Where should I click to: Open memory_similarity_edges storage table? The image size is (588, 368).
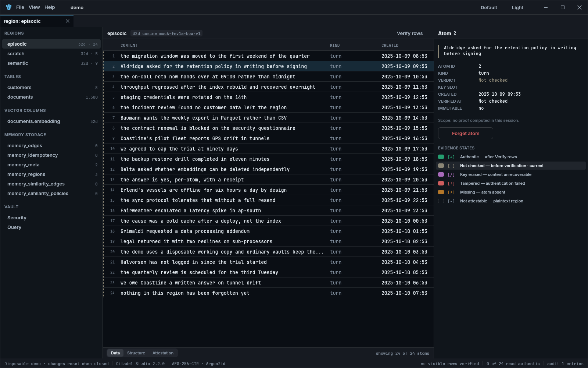tap(51, 184)
